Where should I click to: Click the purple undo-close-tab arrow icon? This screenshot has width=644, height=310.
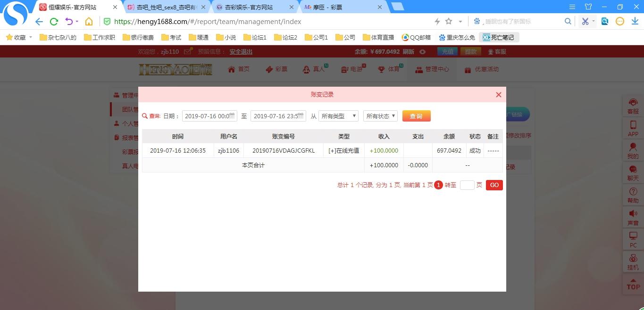click(69, 21)
